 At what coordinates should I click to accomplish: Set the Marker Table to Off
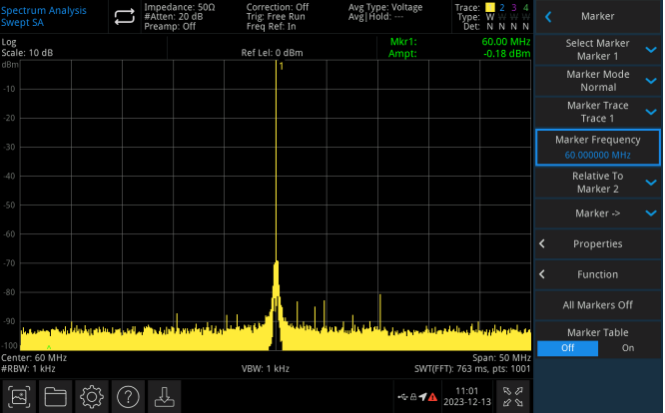(x=567, y=348)
